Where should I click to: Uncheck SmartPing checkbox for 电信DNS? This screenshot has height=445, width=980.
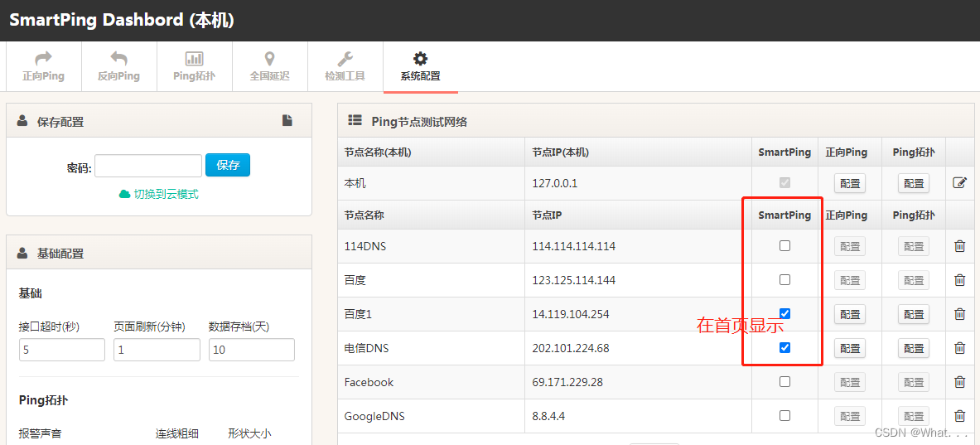click(785, 347)
